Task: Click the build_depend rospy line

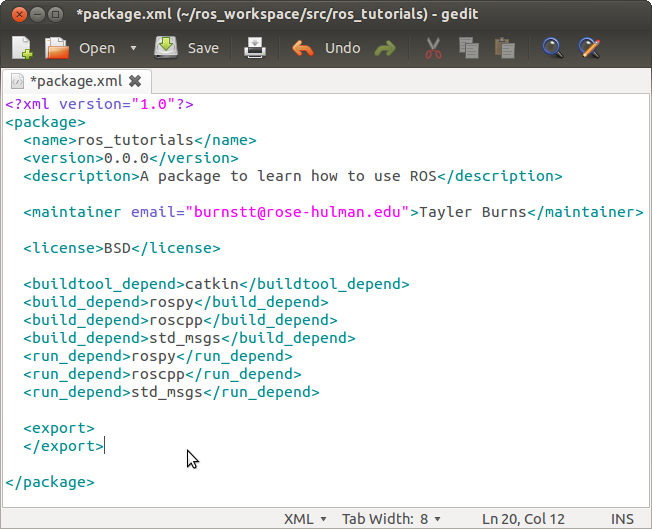Action: tap(176, 302)
